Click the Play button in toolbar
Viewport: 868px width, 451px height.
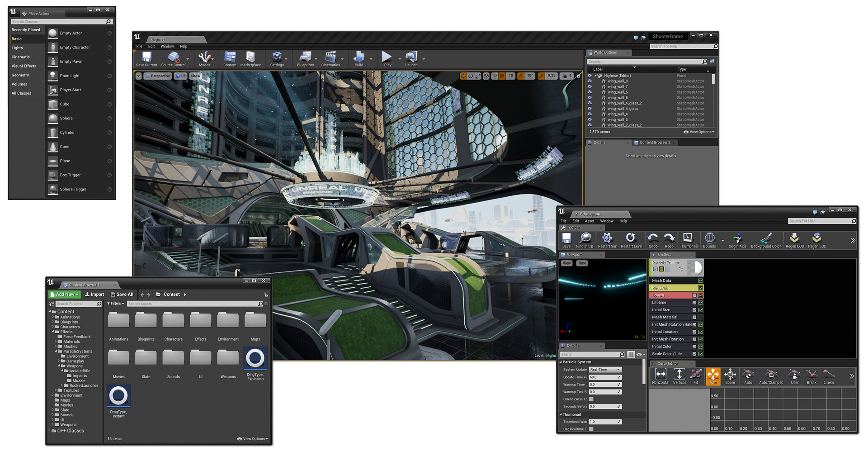[x=387, y=58]
